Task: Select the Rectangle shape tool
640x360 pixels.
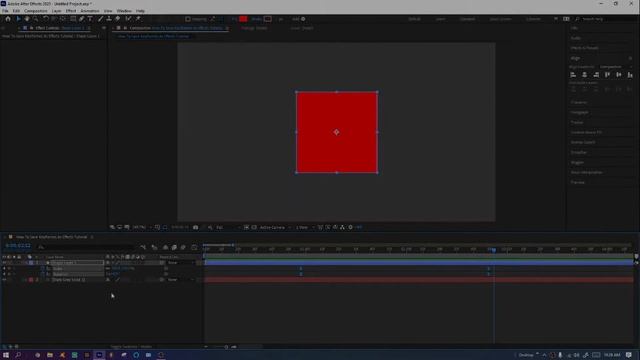Action: pos(73,19)
